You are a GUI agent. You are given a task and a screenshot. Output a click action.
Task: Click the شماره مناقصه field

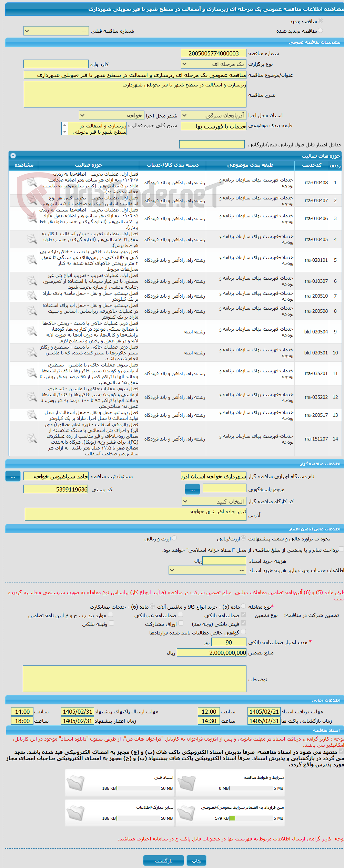(x=214, y=53)
